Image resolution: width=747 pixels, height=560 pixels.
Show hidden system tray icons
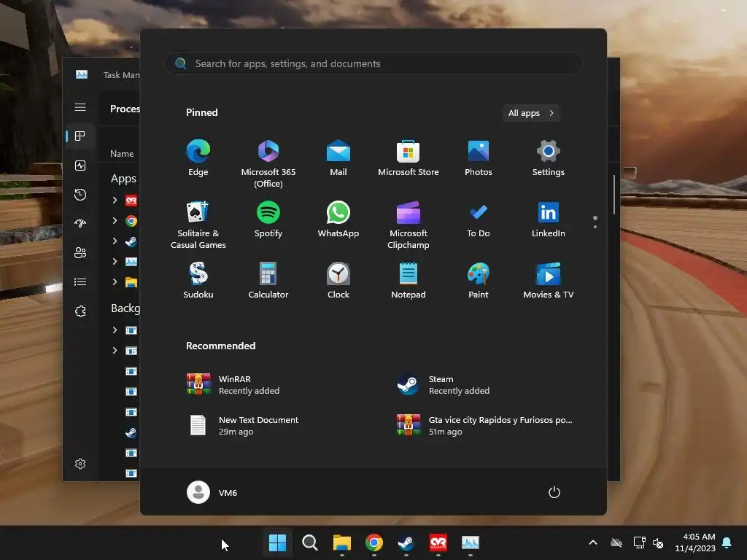point(593,542)
